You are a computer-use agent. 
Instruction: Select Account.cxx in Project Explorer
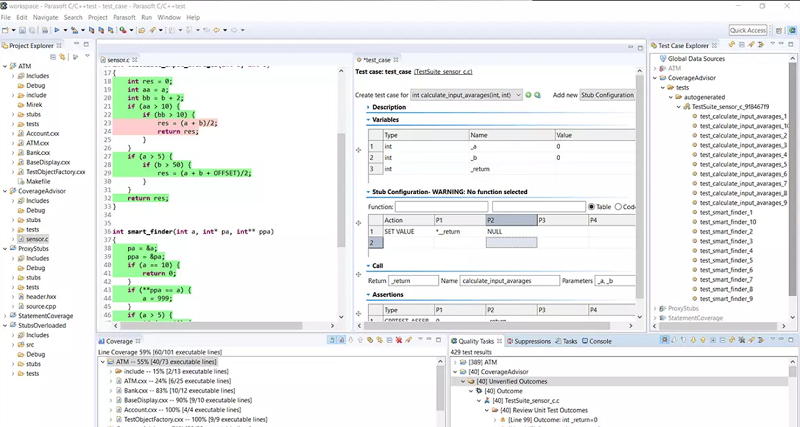point(43,134)
